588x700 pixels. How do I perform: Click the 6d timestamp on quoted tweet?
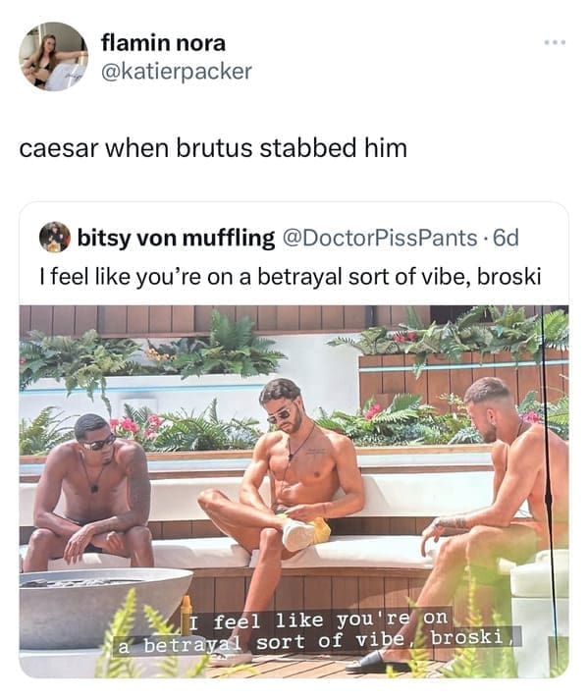pos(506,238)
